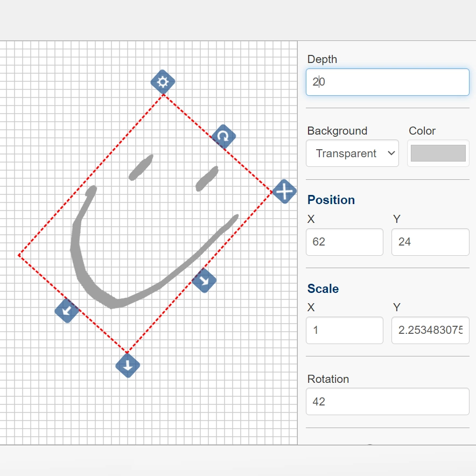Viewport: 476px width, 476px height.
Task: Click the smiley's left eye stroke
Action: point(141,167)
